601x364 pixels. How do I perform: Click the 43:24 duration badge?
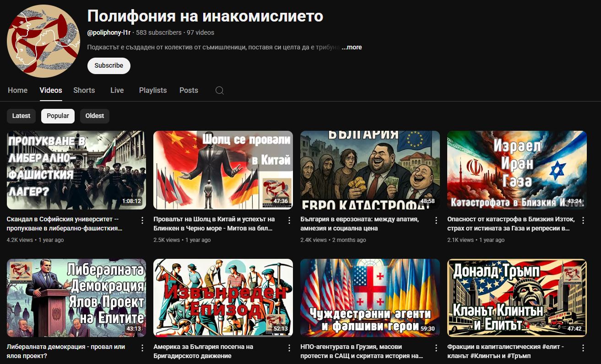pos(574,201)
